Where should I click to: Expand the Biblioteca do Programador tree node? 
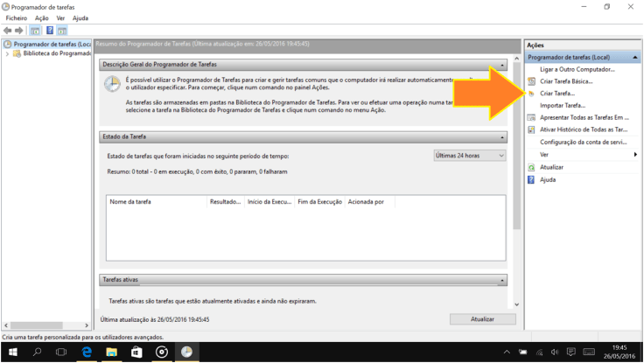coord(8,53)
